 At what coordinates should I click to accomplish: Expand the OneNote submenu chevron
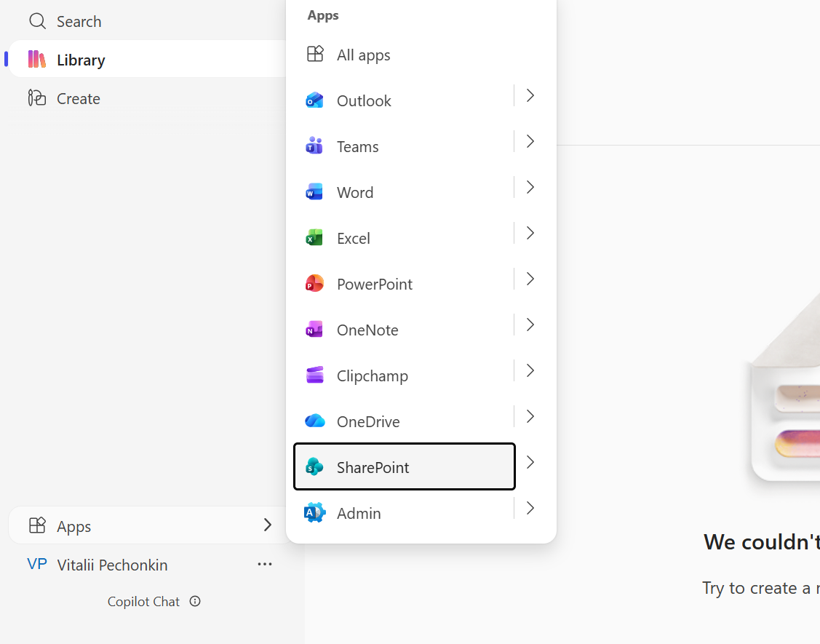click(x=530, y=325)
